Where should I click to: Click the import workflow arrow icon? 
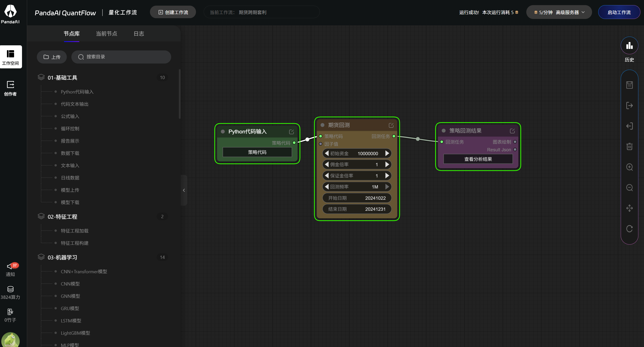(x=629, y=126)
